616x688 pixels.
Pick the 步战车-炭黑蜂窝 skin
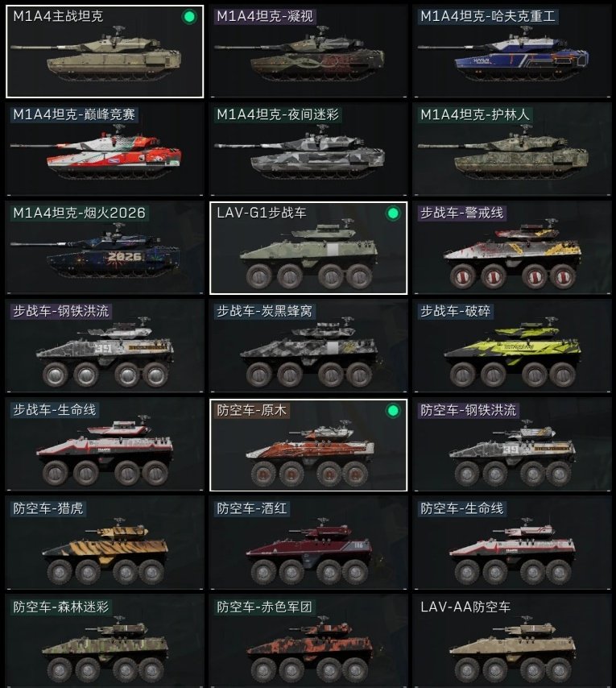pyautogui.click(x=308, y=346)
